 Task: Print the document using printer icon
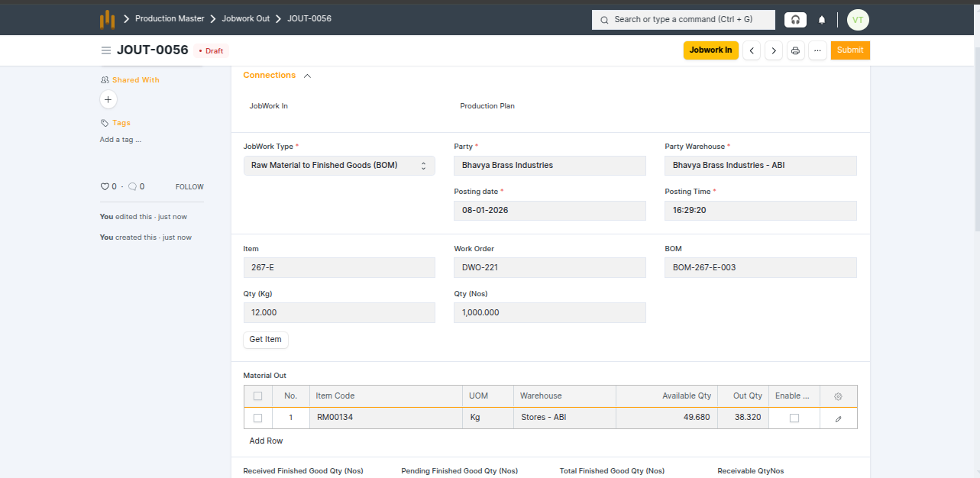[795, 50]
